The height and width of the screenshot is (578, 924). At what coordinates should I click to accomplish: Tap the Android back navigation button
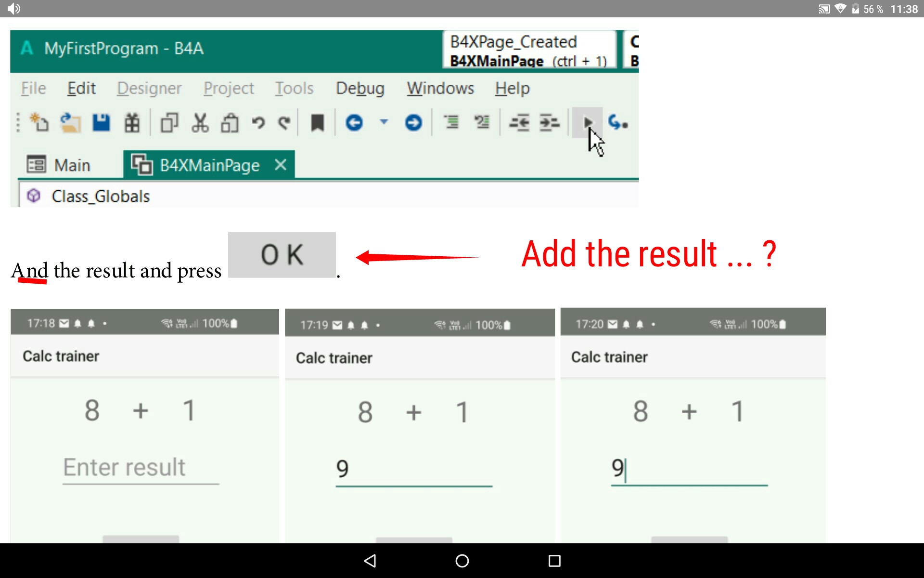pos(370,561)
